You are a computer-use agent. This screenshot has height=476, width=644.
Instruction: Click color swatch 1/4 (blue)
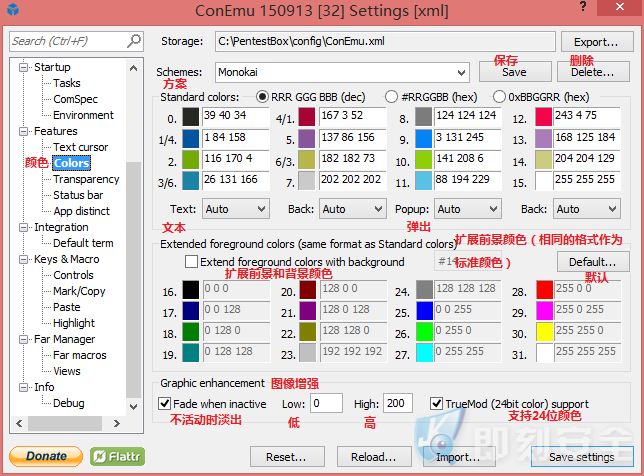point(191,138)
